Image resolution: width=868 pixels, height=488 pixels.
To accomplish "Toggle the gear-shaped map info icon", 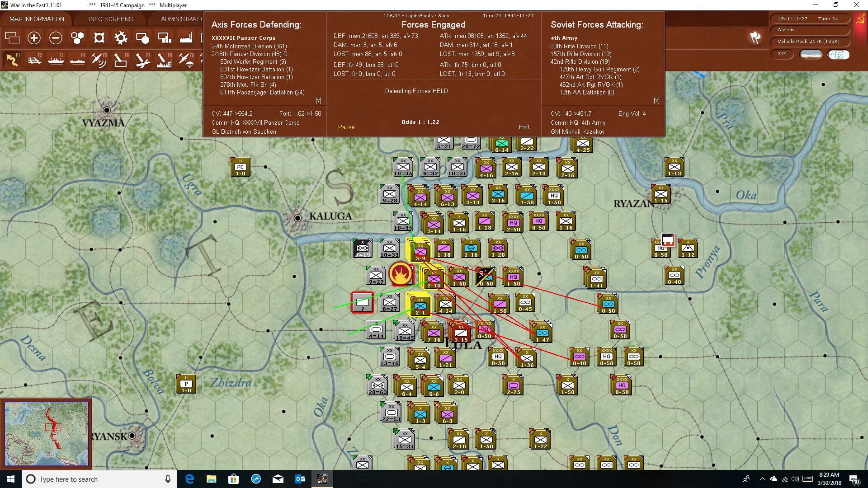I will point(121,38).
